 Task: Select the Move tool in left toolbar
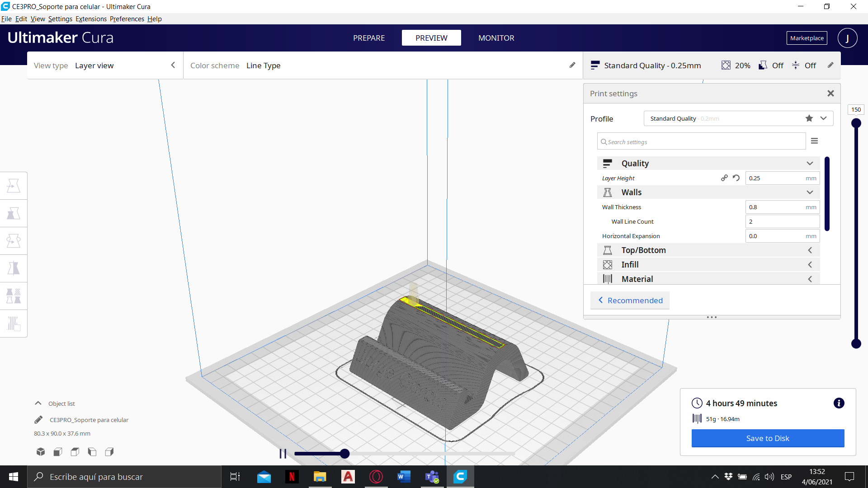point(14,186)
